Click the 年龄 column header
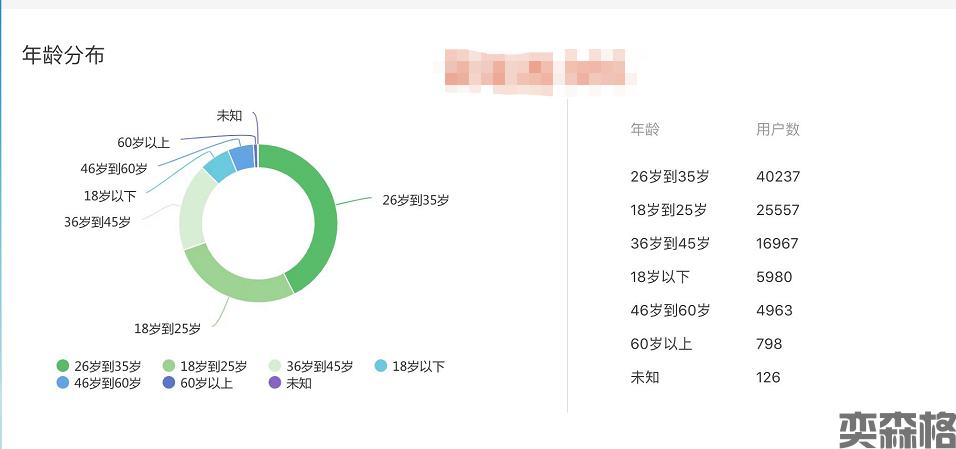The width and height of the screenshot is (956, 449). tap(645, 129)
